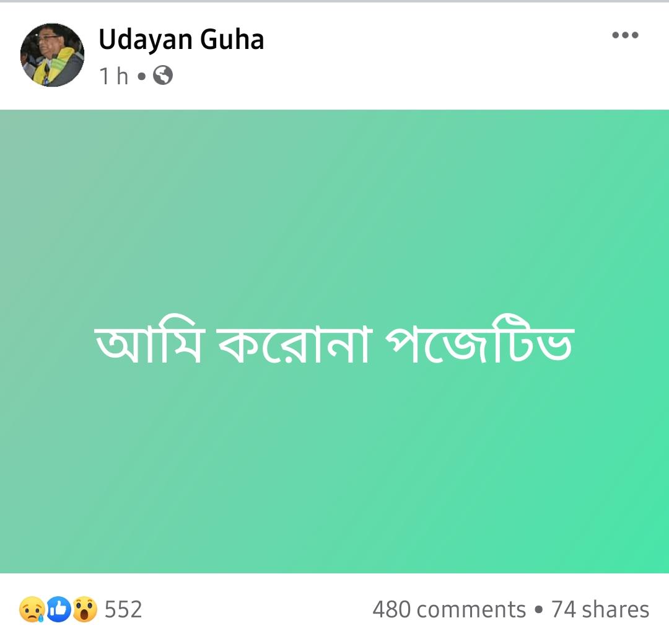Click the sad crying reaction emoji

click(x=32, y=609)
